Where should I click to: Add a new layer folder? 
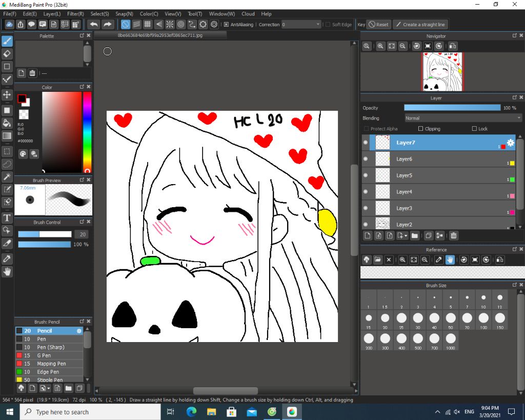tap(414, 235)
